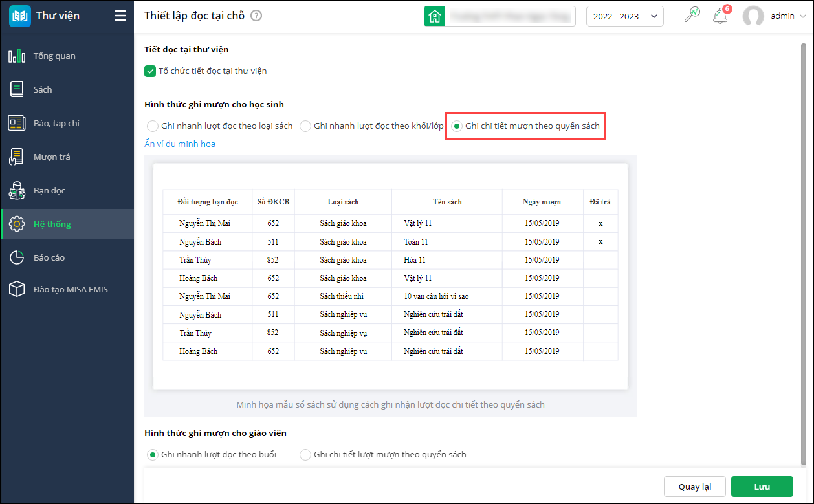Click the Ngày mượn column header

click(542, 202)
